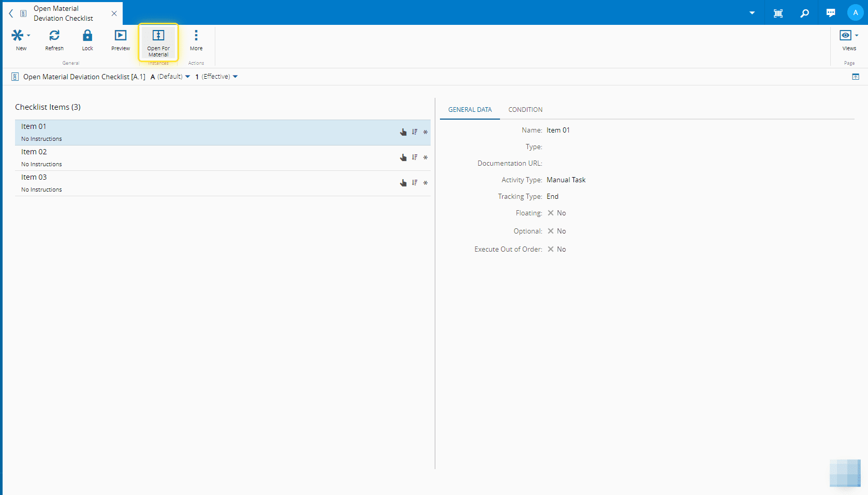Open the barcode scanner icon

coord(778,13)
